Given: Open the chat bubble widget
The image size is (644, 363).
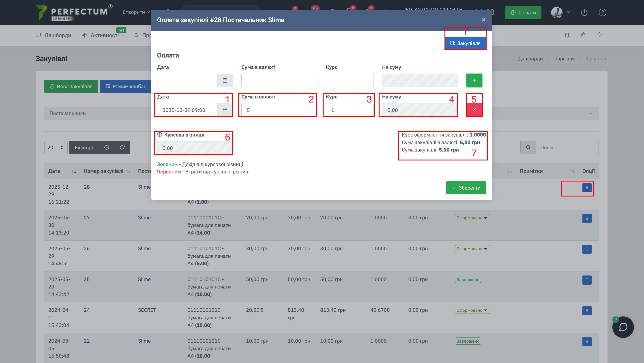Looking at the screenshot, I should 623,327.
